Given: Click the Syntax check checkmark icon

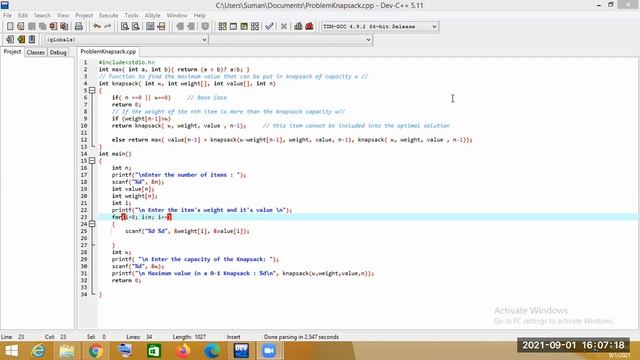Looking at the screenshot, I should [269, 27].
